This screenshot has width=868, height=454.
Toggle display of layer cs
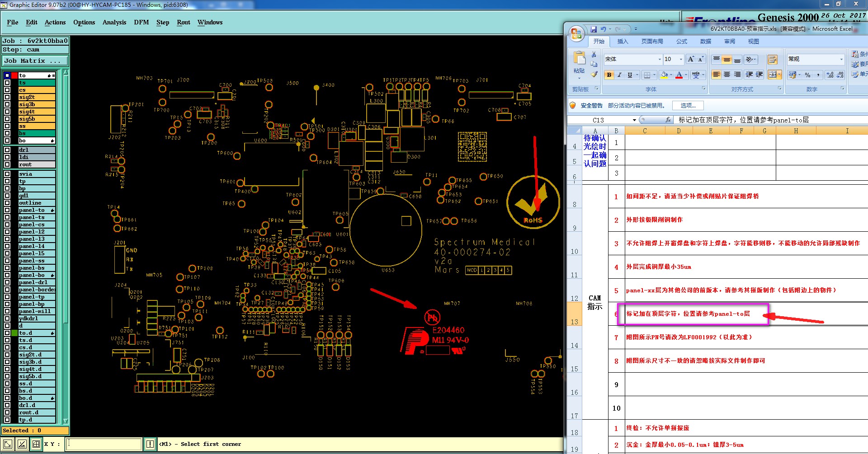click(x=7, y=90)
